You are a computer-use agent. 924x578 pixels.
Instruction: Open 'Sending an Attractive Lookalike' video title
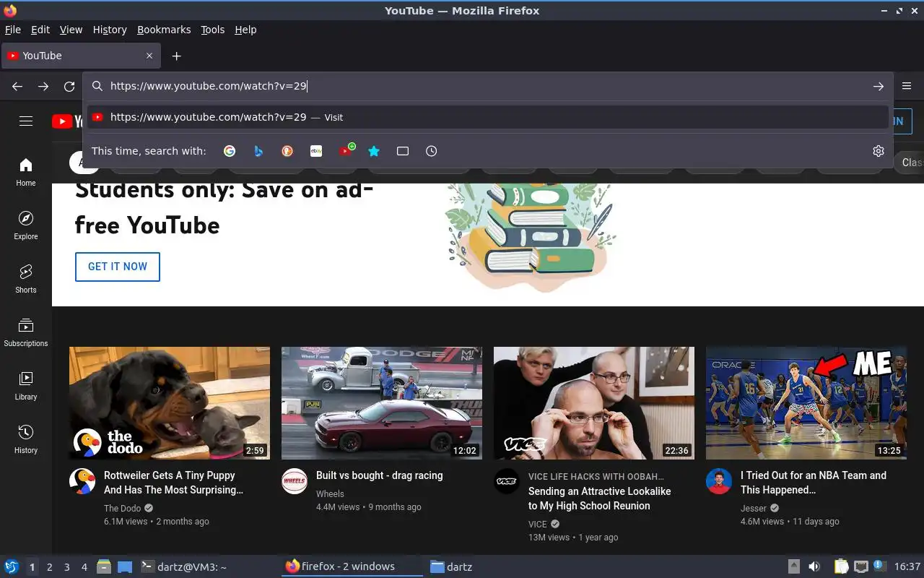click(600, 499)
